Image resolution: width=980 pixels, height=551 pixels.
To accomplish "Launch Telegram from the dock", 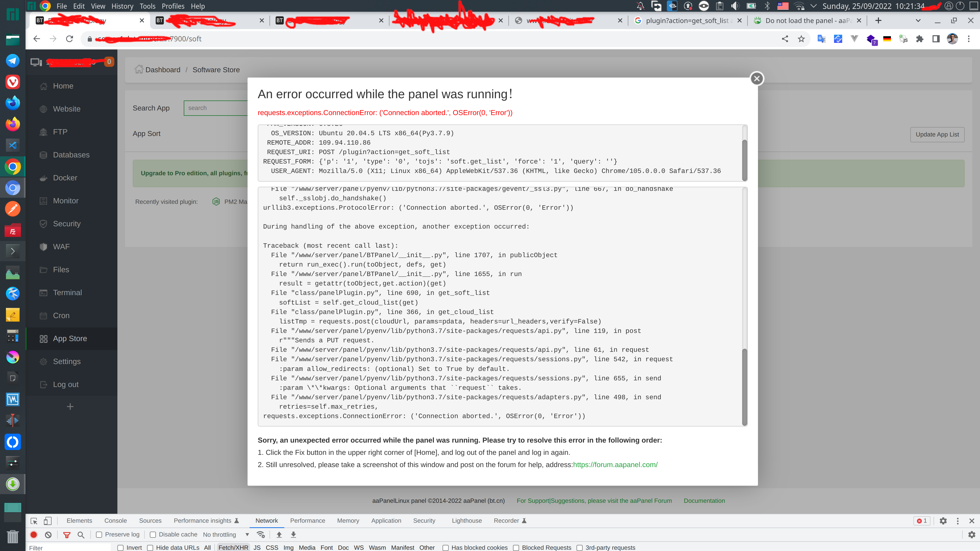I will click(x=13, y=60).
